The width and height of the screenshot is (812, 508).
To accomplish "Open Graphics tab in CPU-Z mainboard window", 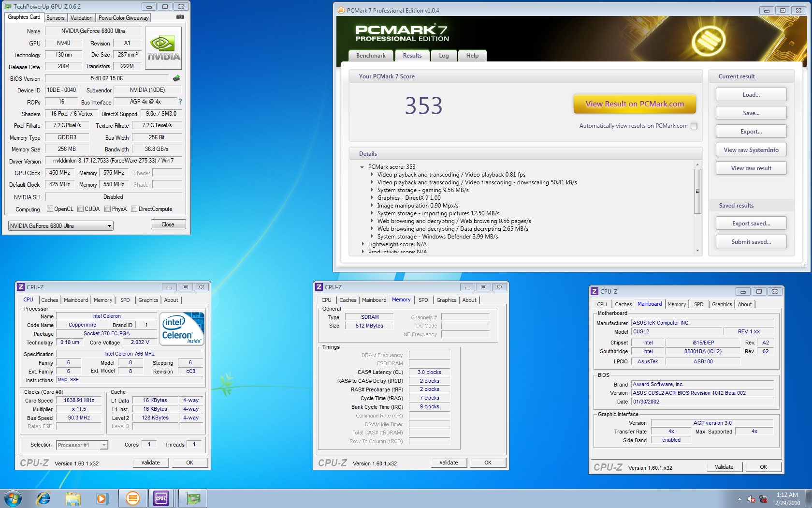I will (x=722, y=304).
